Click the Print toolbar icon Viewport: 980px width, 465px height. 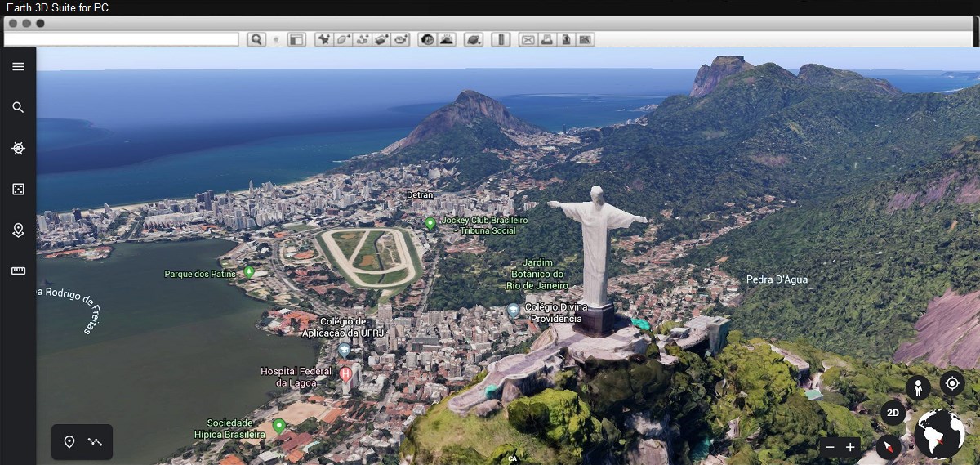pyautogui.click(x=547, y=39)
